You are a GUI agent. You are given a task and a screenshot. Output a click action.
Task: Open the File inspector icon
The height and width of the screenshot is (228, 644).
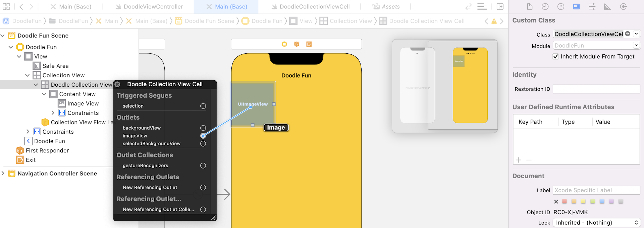[530, 7]
